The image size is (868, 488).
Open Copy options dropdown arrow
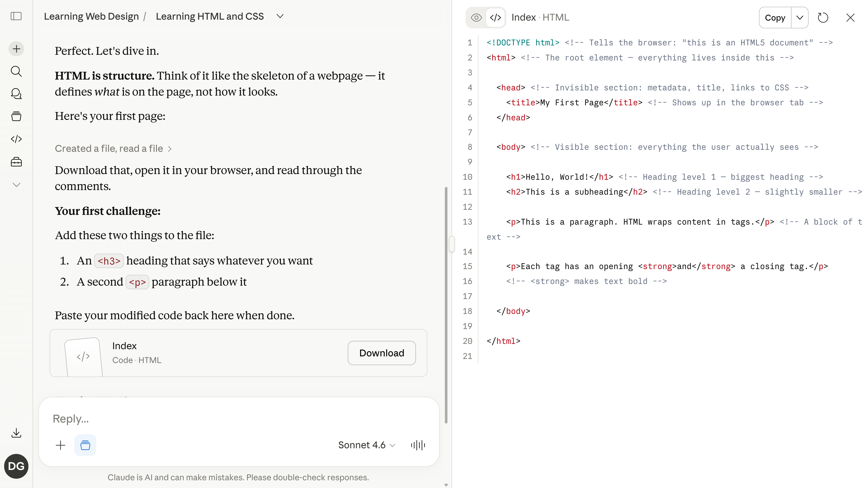coord(800,17)
